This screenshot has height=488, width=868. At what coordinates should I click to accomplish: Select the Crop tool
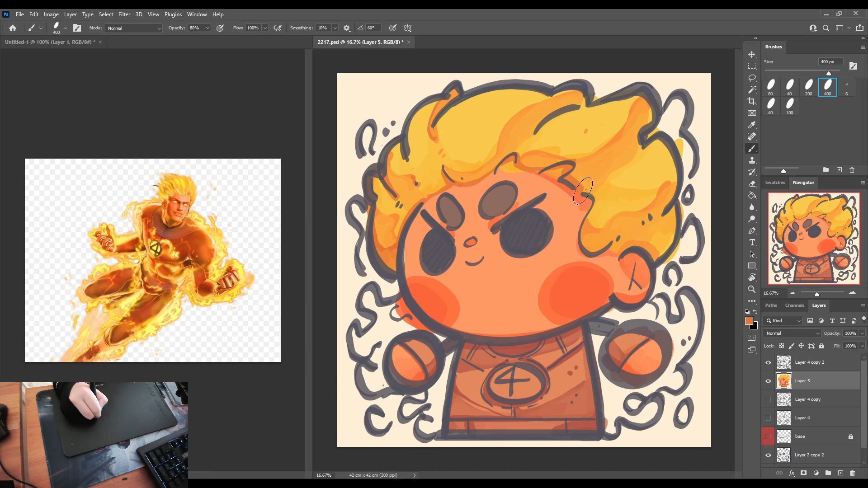[x=752, y=101]
